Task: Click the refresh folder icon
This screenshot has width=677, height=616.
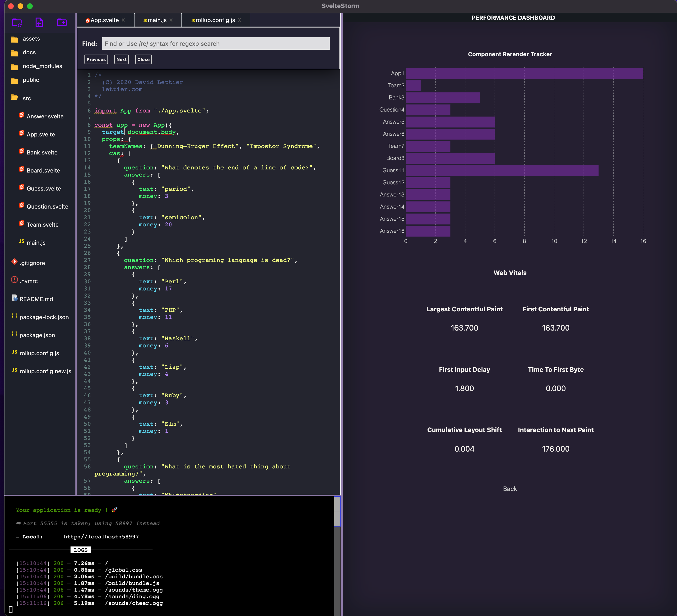Action: [17, 23]
